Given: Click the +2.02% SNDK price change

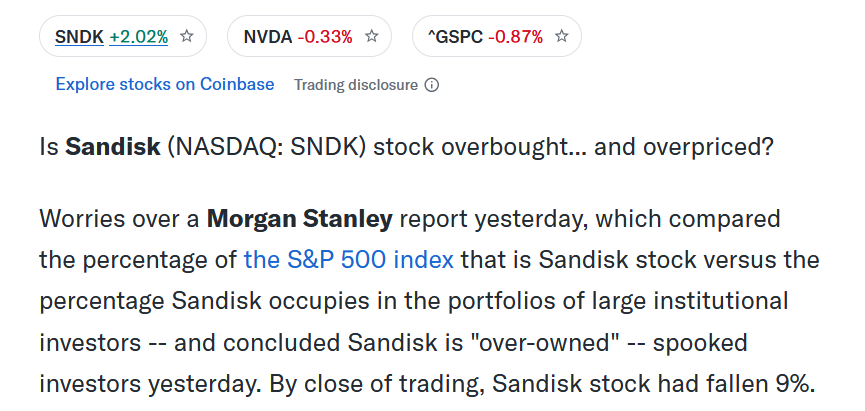Looking at the screenshot, I should click(138, 37).
